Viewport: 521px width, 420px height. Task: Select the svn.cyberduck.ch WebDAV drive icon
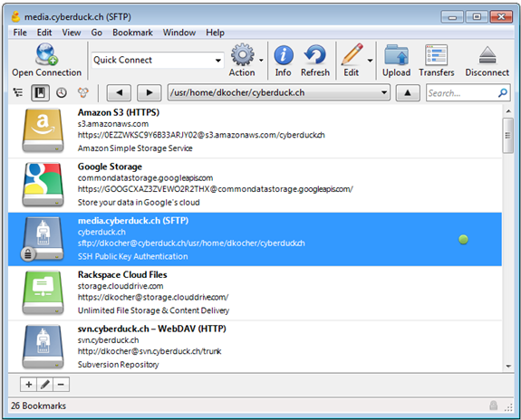point(43,347)
